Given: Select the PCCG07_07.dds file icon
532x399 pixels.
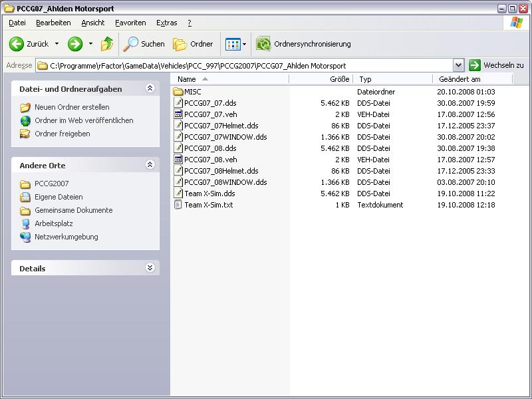Looking at the screenshot, I should 178,103.
